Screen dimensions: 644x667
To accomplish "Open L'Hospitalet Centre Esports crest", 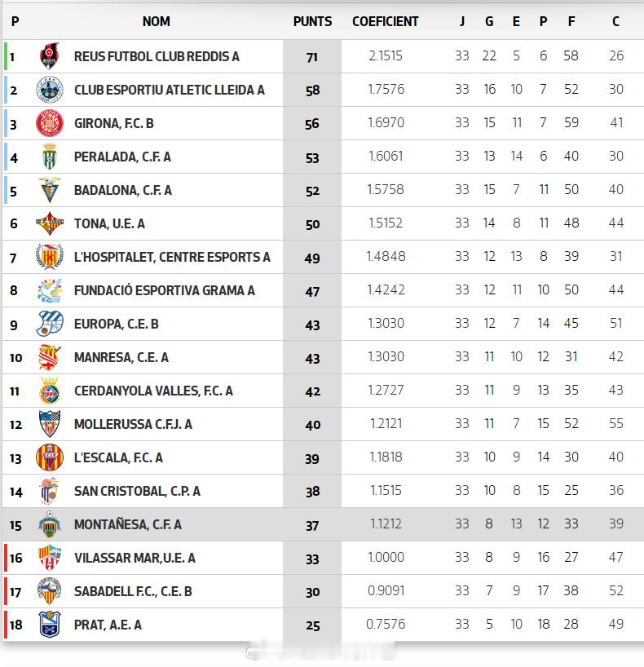I will tap(50, 257).
